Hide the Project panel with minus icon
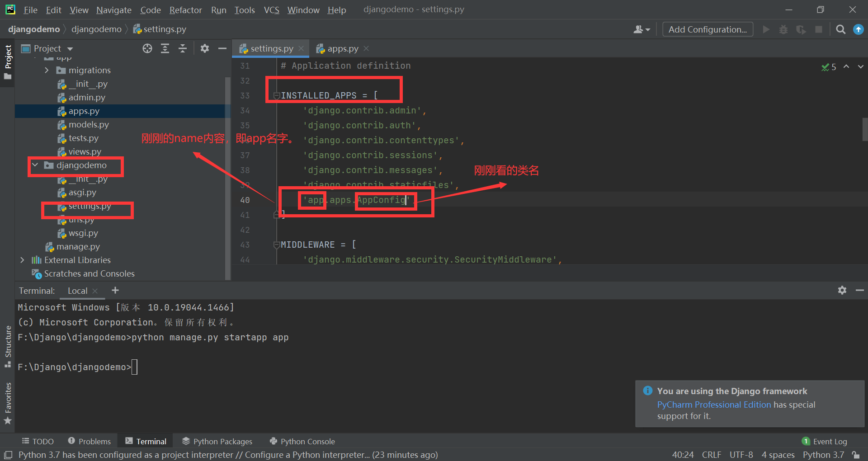This screenshot has height=461, width=868. pos(222,48)
